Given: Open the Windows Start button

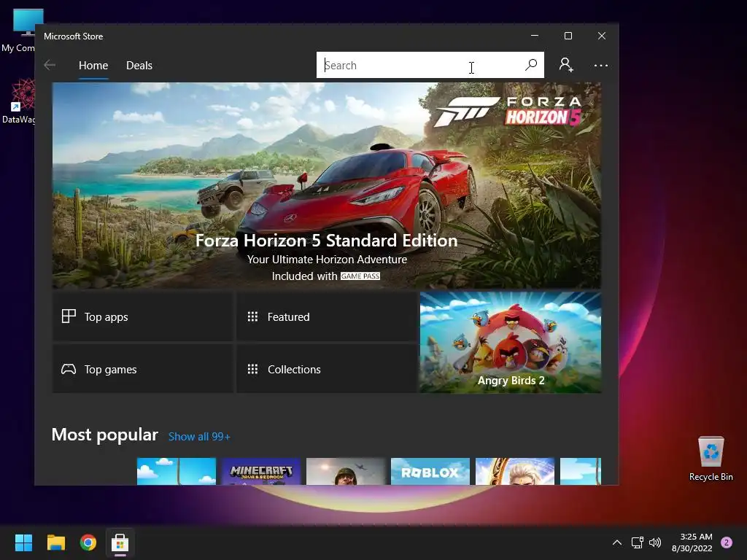Looking at the screenshot, I should click(x=23, y=542).
